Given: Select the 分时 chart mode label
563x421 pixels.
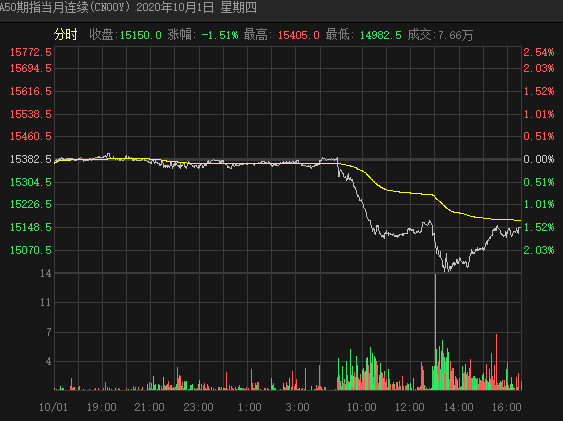Looking at the screenshot, I should [66, 35].
